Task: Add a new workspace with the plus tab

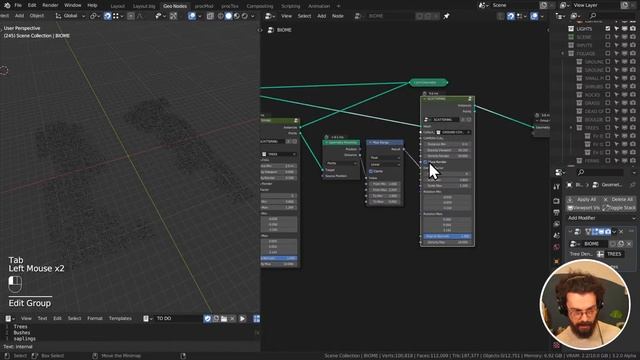Action: click(338, 6)
